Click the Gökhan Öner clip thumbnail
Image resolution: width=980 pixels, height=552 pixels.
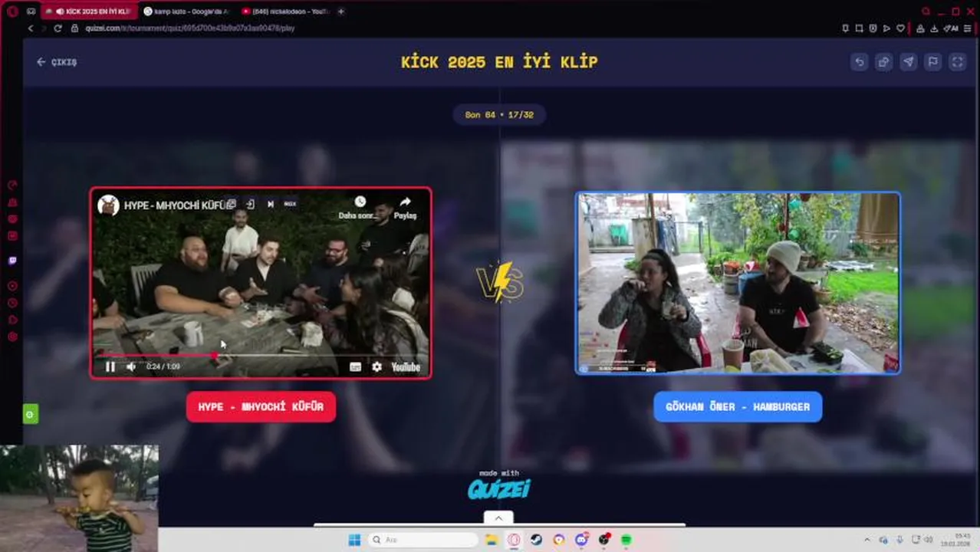738,283
